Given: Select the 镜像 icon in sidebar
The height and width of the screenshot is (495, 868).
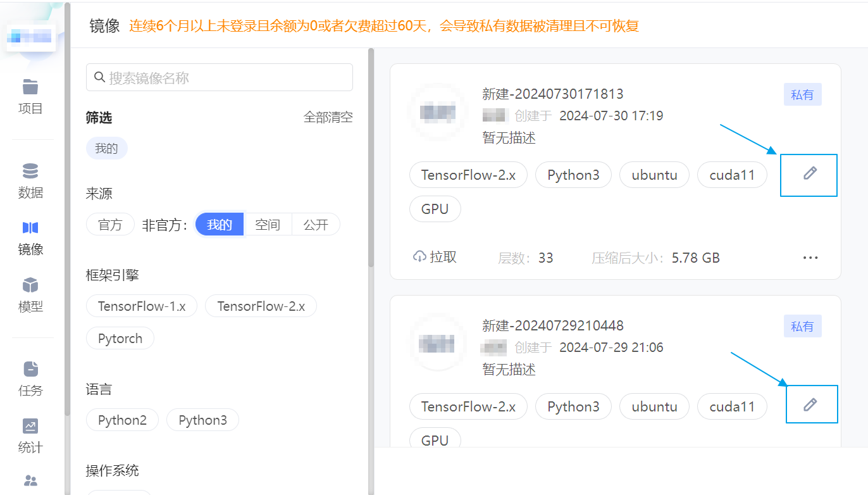Looking at the screenshot, I should tap(30, 228).
